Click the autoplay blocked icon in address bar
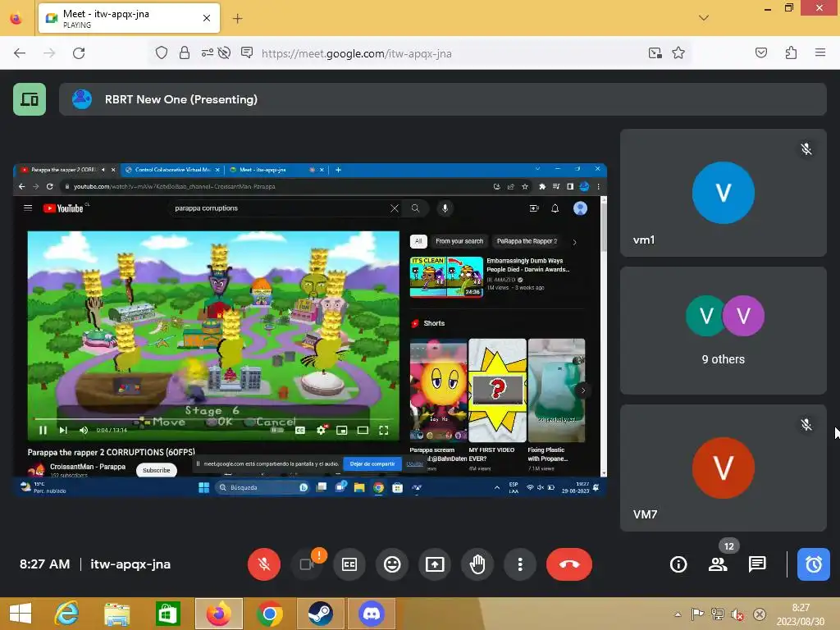The image size is (840, 630). pos(225,52)
